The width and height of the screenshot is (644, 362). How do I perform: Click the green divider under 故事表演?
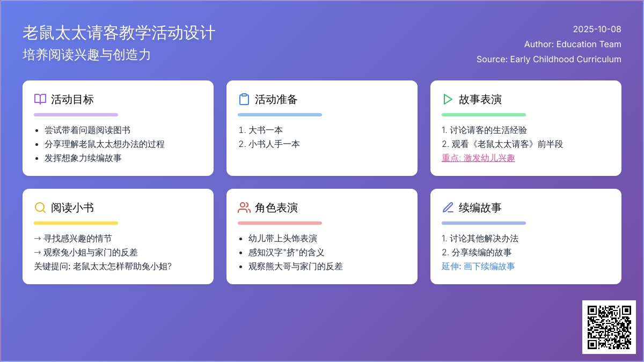484,114
